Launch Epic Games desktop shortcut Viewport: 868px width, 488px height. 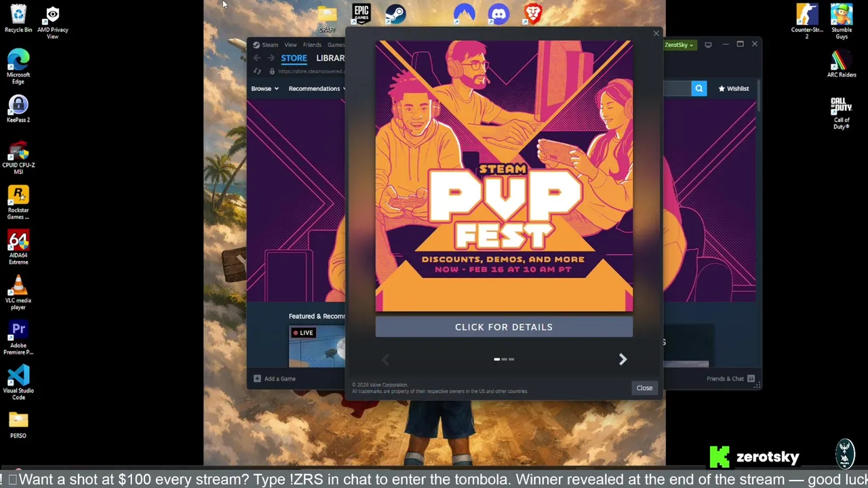click(x=361, y=14)
